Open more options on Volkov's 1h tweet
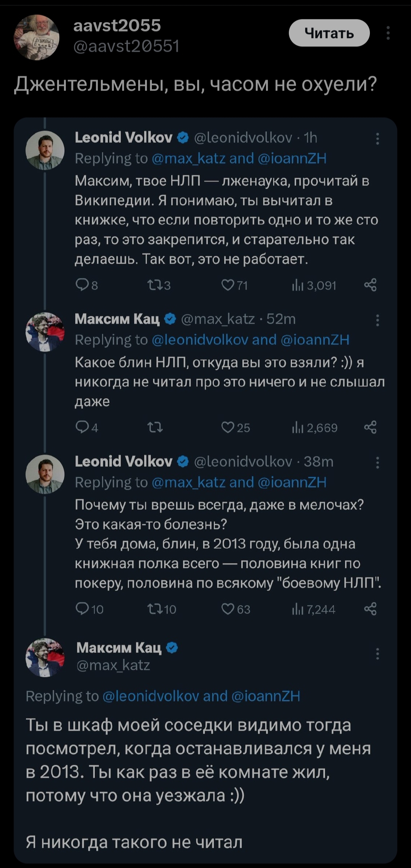 click(378, 139)
